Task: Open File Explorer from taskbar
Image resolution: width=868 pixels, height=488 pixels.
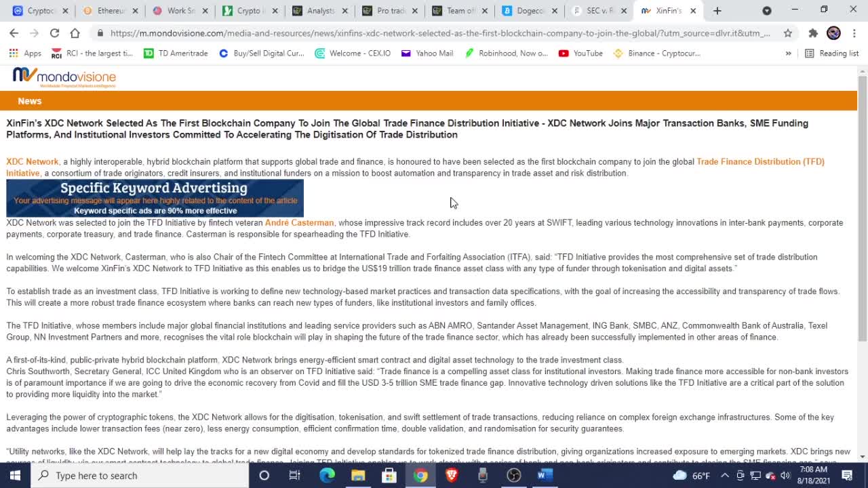Action: tap(358, 475)
